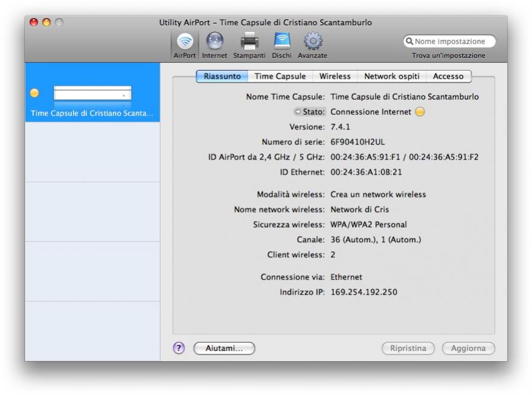Click the IP address 169.254.192.250
Image resolution: width=532 pixels, height=395 pixels.
(364, 292)
